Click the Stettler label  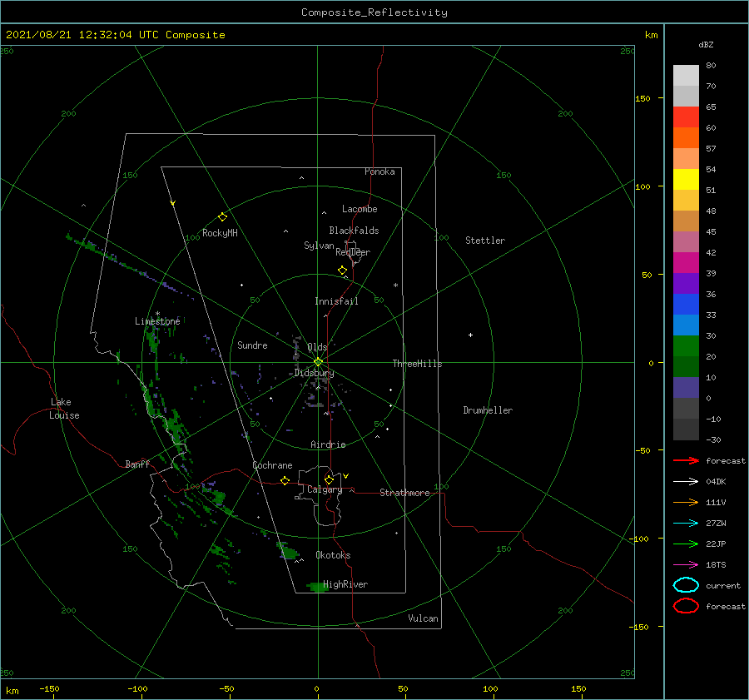[x=485, y=241]
